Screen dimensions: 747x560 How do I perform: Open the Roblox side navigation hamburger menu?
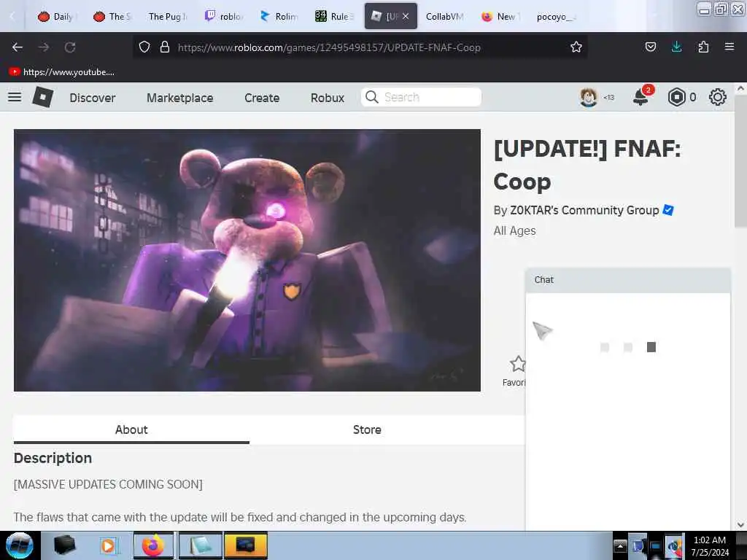15,97
